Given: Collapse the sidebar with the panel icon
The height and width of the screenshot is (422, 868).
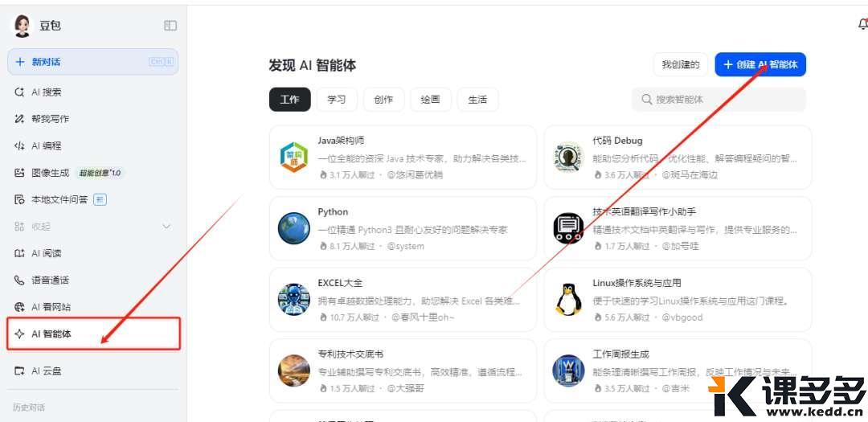Looking at the screenshot, I should [170, 26].
